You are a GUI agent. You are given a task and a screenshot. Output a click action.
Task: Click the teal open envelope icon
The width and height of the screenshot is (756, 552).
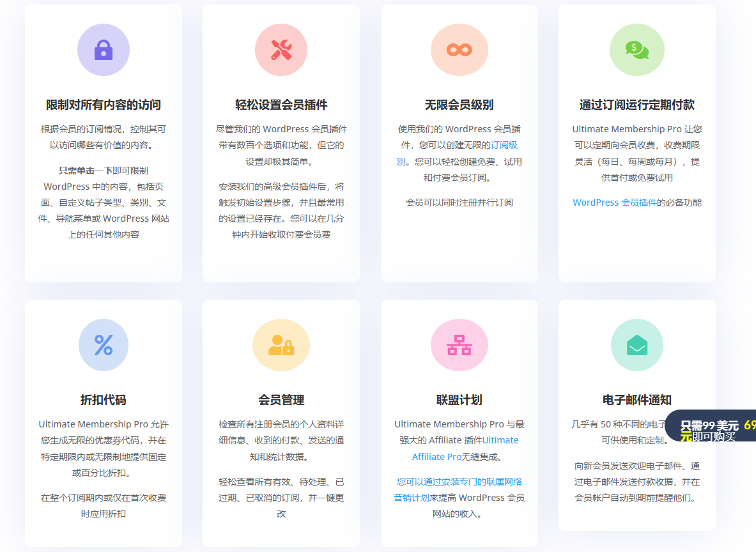636,345
